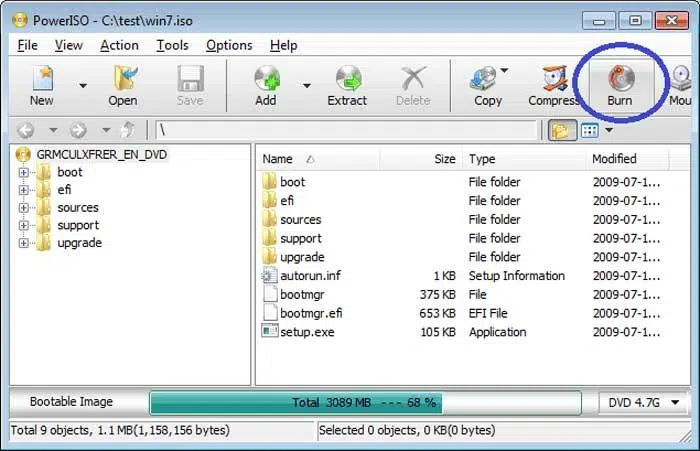Select the GRMCULXFRER_EN_DVD root node
Image resolution: width=700 pixels, height=451 pixels.
pos(101,155)
